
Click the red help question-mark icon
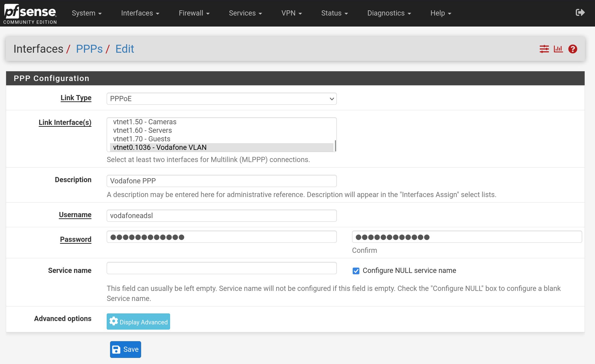point(572,49)
